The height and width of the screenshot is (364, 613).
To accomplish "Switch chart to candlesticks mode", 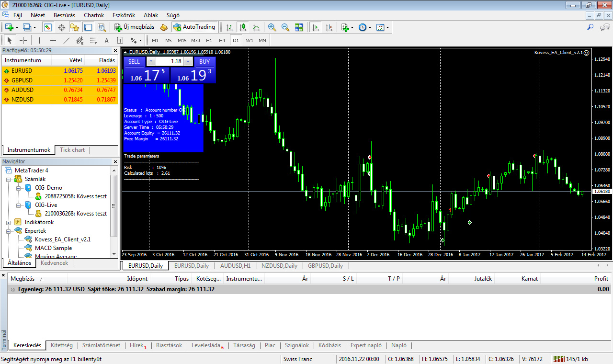I will tap(243, 27).
